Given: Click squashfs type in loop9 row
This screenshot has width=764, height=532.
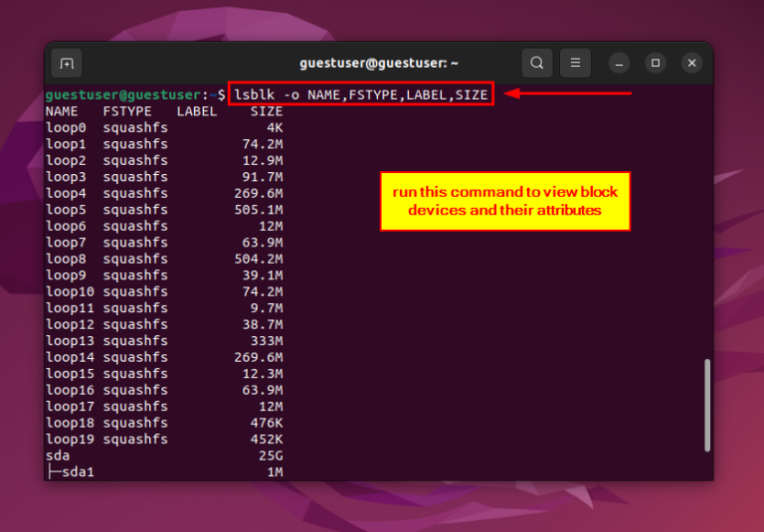Looking at the screenshot, I should tap(135, 275).
